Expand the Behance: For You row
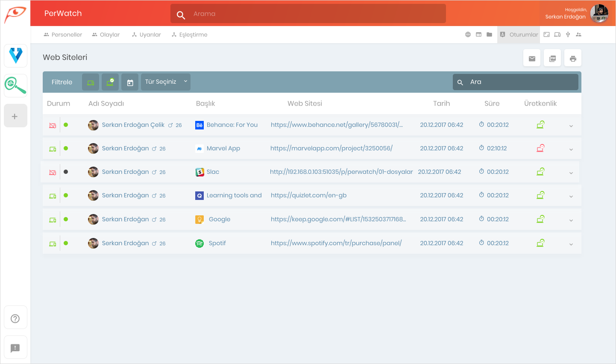Viewport: 616px width, 364px height. pos(571,126)
